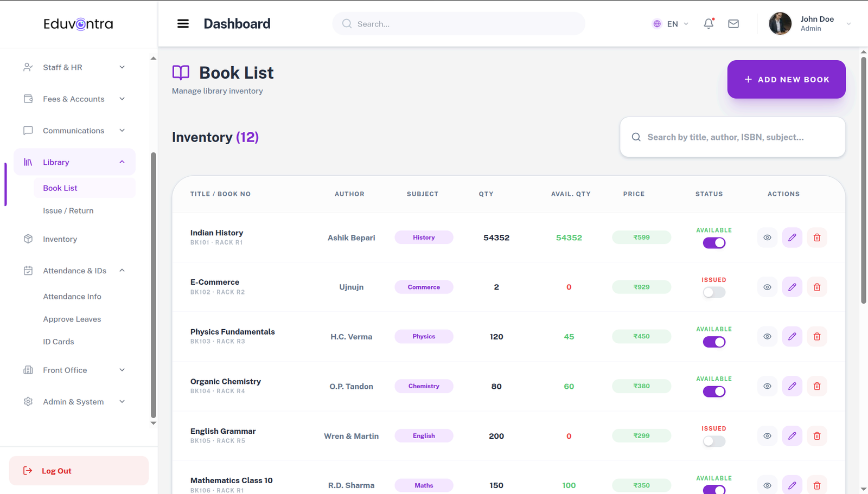Edit the Physics Fundamentals entry

click(x=792, y=336)
